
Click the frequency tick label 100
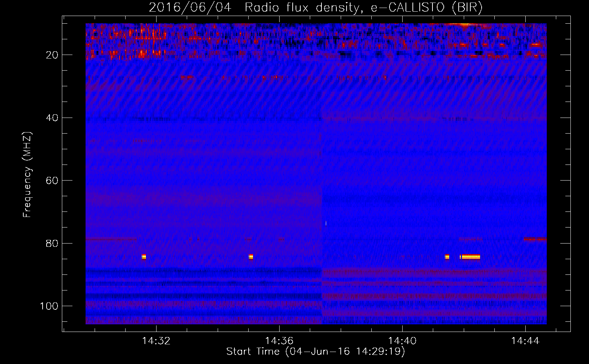point(49,306)
